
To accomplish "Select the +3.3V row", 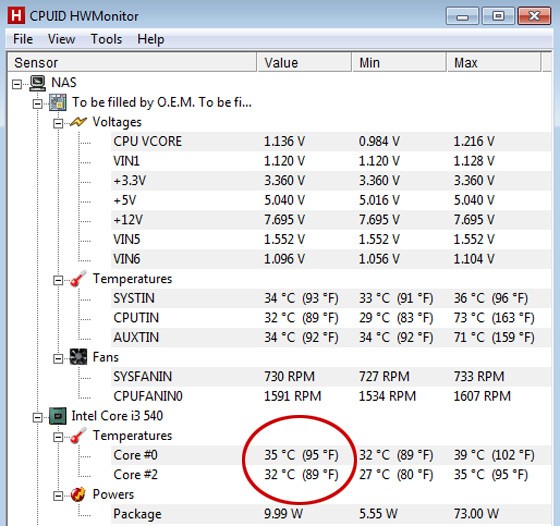I will [331, 181].
